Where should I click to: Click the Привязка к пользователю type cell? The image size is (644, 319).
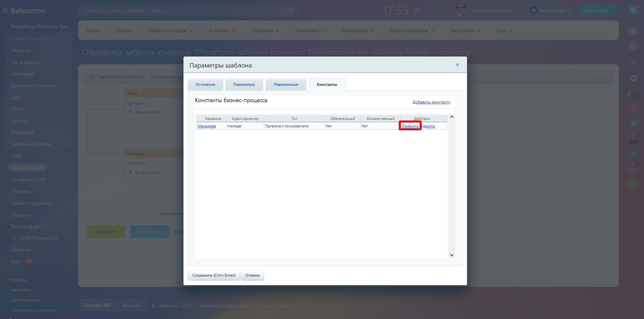(x=294, y=126)
